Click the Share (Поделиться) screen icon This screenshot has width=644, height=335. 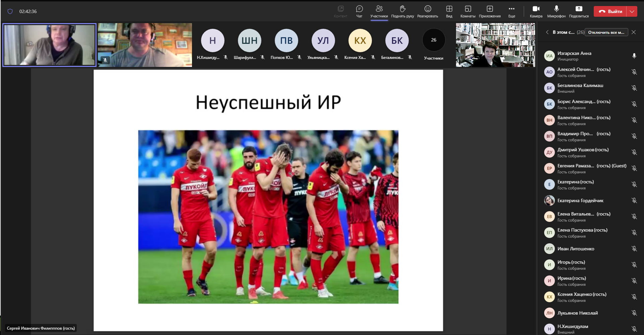tap(579, 11)
